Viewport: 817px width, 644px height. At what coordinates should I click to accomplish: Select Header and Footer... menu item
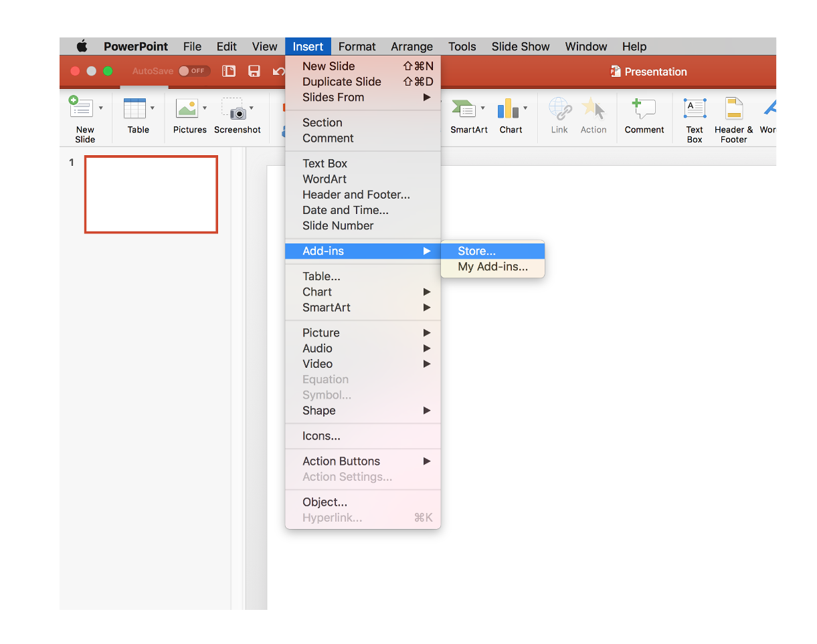pyautogui.click(x=363, y=195)
